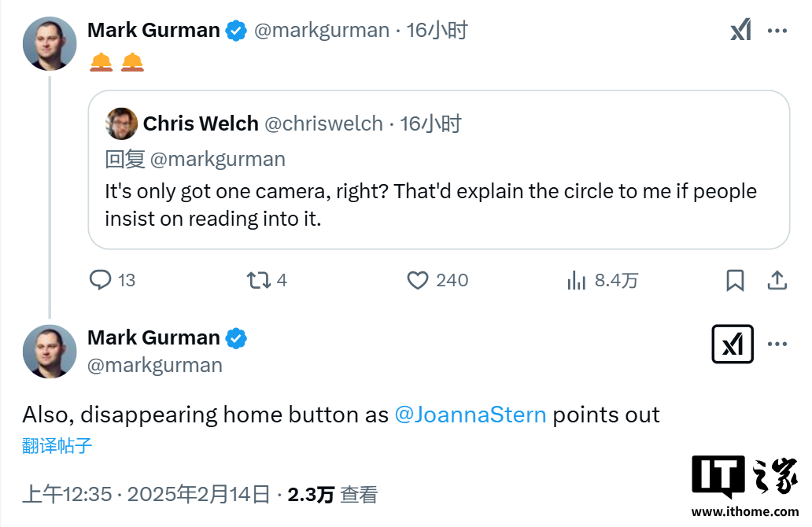Click the boxed Grok icon on lower tweet

click(733, 345)
